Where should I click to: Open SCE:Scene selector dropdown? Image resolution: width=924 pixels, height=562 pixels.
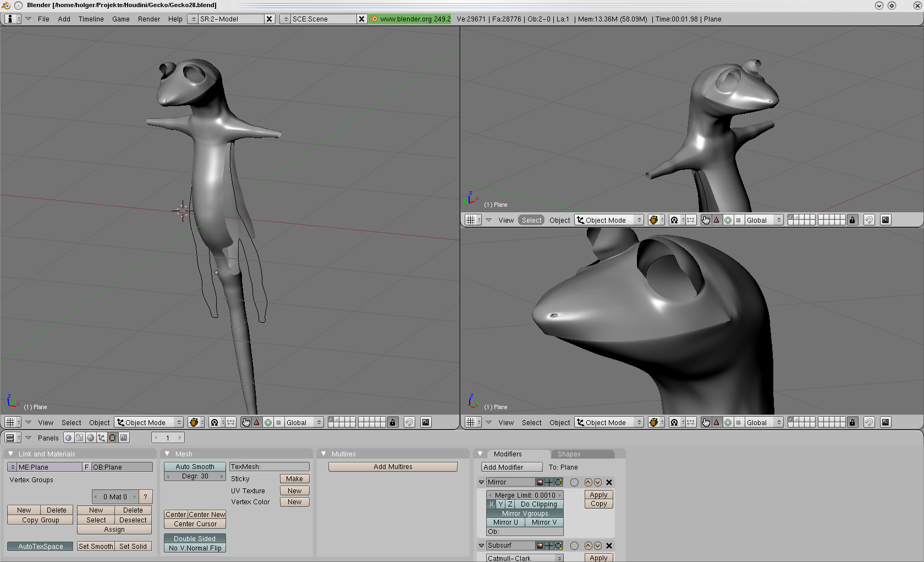click(285, 19)
